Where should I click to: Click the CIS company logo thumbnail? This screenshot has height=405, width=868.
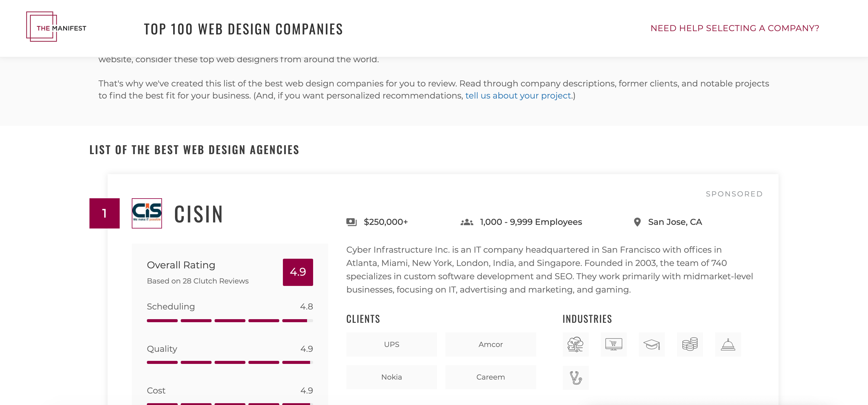pos(147,213)
